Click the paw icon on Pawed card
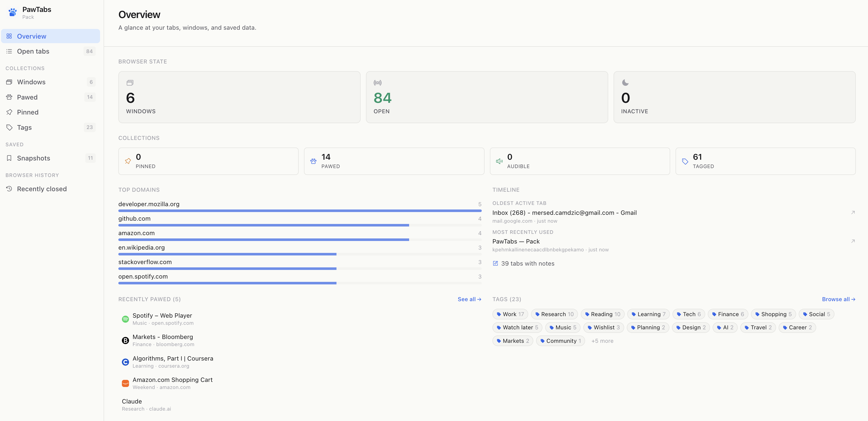The width and height of the screenshot is (868, 421). pyautogui.click(x=313, y=161)
